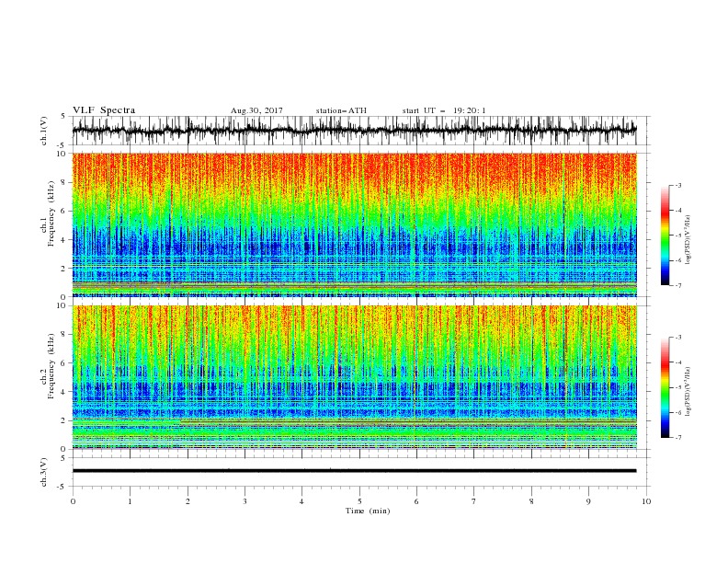Select the ch.1 "Frequency (kHz)" axis label
This screenshot has width=728, height=563.
51,213
